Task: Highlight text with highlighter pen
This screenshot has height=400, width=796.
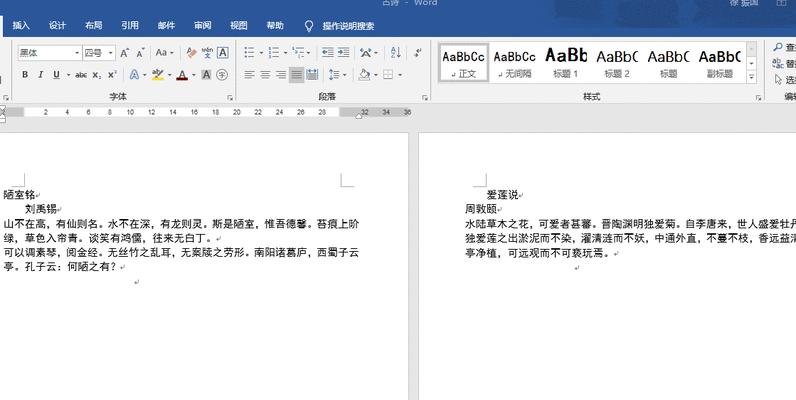Action: click(158, 75)
